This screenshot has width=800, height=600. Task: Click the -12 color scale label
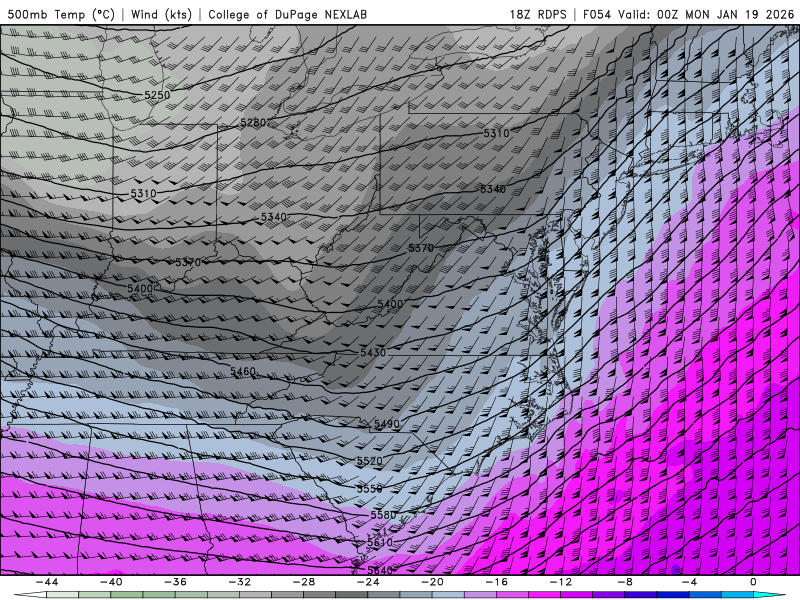point(561,582)
